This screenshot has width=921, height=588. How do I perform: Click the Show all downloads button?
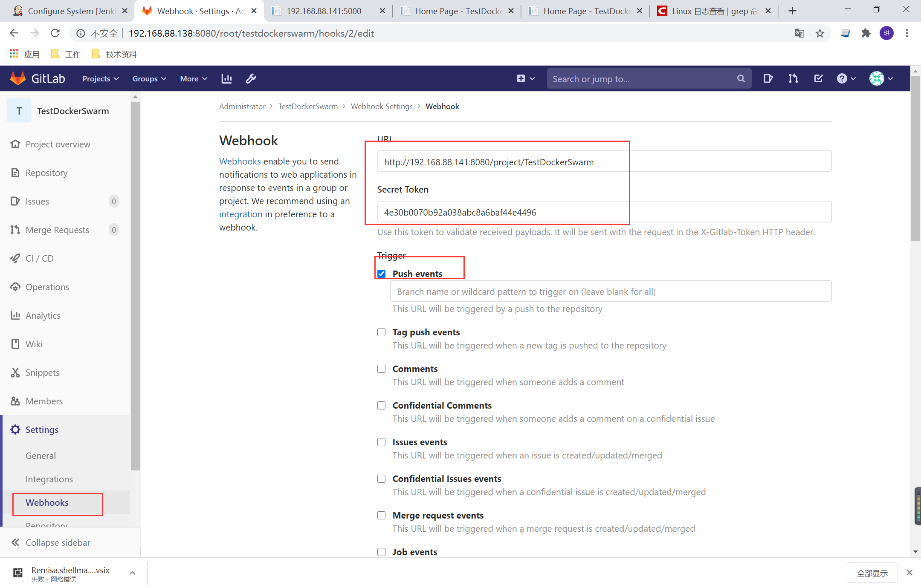pyautogui.click(x=872, y=573)
